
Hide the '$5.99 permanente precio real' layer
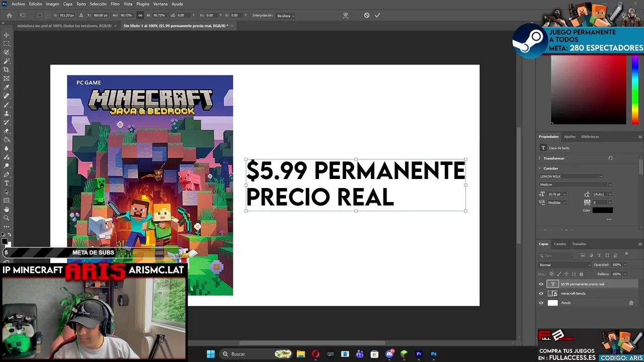[541, 284]
